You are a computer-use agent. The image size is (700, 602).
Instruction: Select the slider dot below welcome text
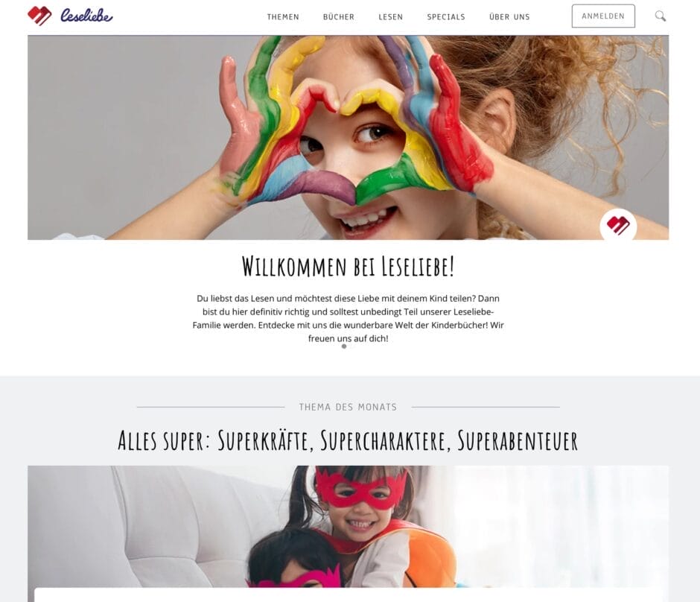(344, 346)
